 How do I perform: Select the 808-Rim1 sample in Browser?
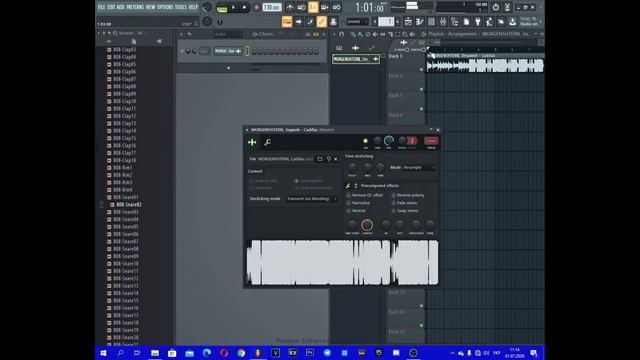[x=122, y=168]
